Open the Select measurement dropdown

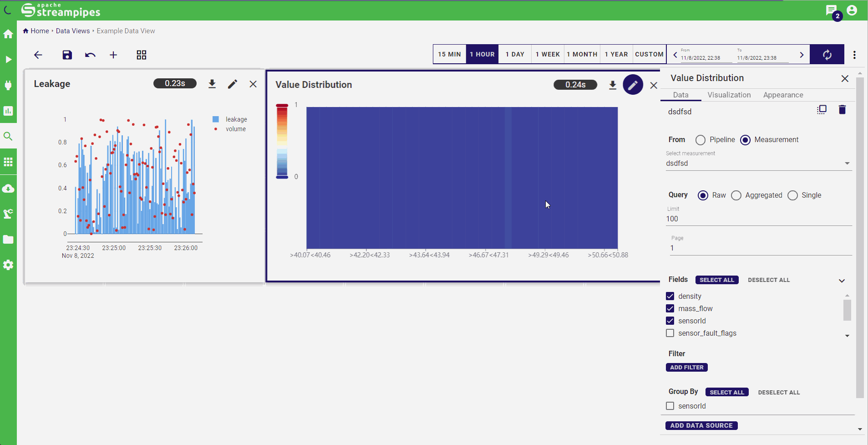[848, 163]
